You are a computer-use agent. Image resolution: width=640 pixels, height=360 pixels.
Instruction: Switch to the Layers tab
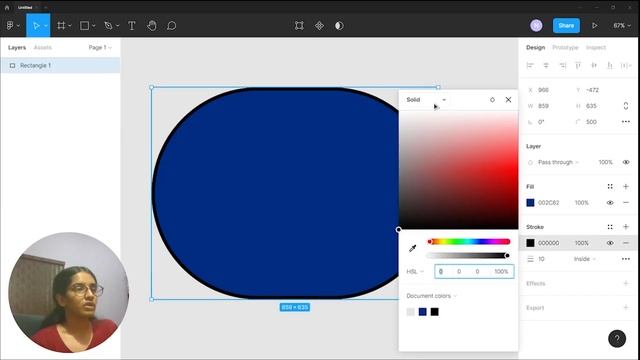(17, 47)
